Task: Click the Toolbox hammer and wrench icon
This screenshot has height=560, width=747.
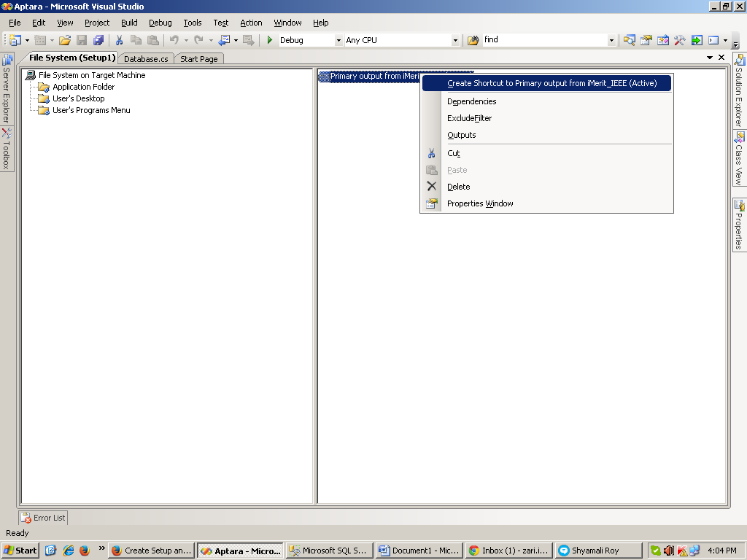Action: [x=679, y=41]
